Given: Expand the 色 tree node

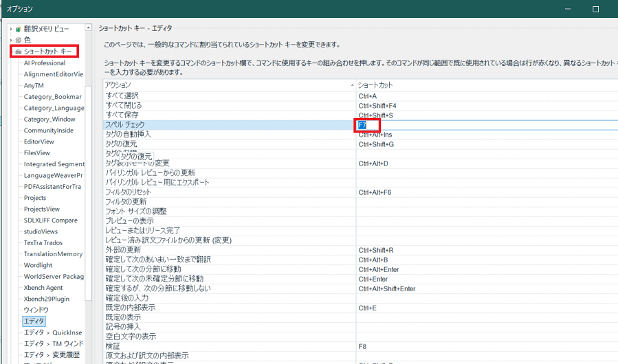Looking at the screenshot, I should point(10,40).
